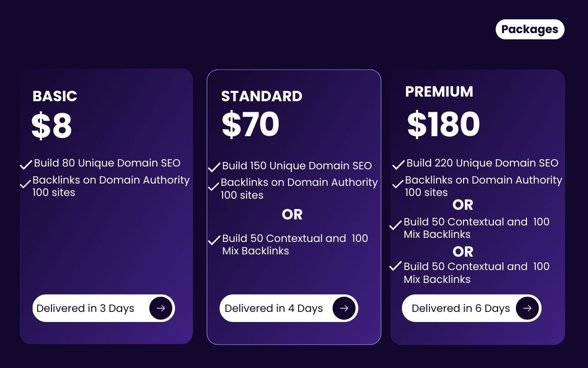Select the $70 price text
Viewport: 588px width, 368px height.
250,125
